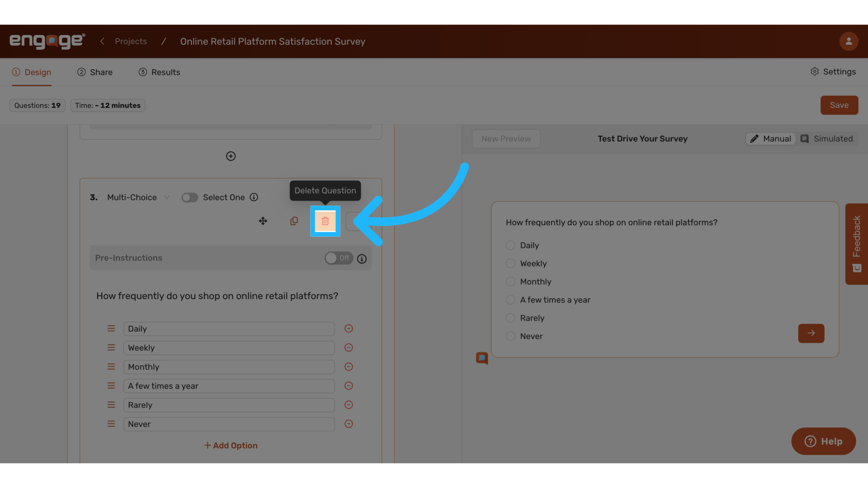Select the Daily radio button in preview
This screenshot has height=488, width=868.
pos(510,245)
